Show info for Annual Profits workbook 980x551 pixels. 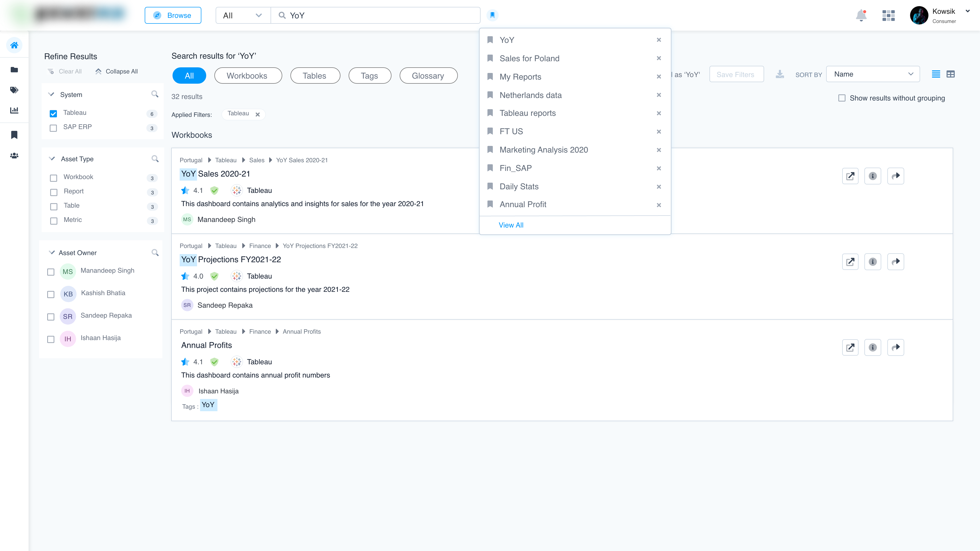[x=872, y=347]
